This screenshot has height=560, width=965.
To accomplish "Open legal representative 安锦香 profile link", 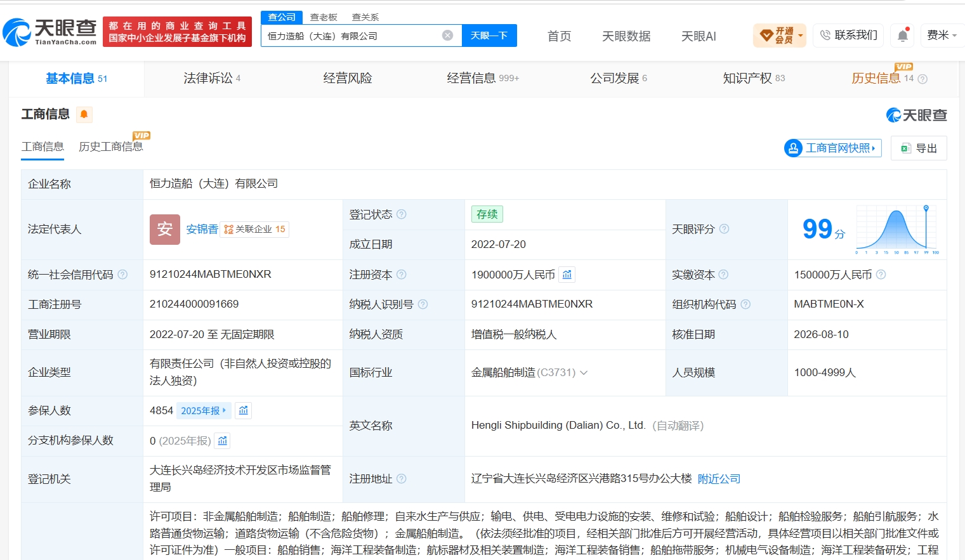I will tap(202, 230).
